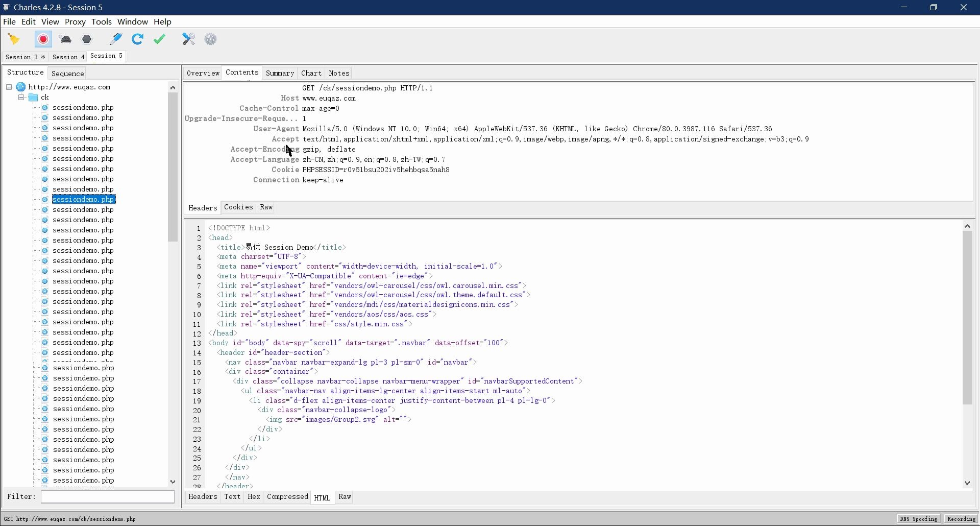Click tree scrollbar up arrow
Viewport: 980px width, 526px height.
pyautogui.click(x=173, y=87)
